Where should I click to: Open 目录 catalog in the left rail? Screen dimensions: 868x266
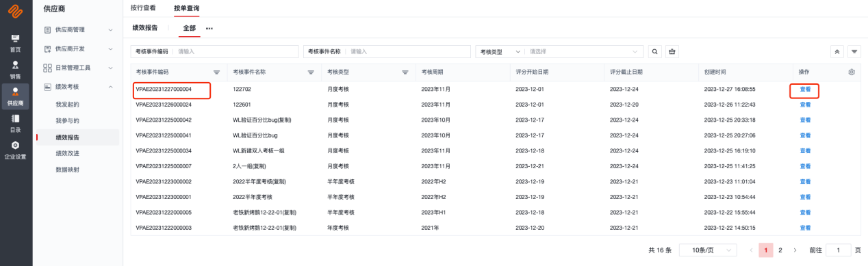pos(15,123)
